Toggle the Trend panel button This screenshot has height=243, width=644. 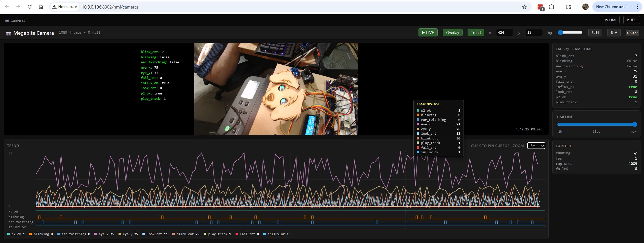(x=476, y=33)
